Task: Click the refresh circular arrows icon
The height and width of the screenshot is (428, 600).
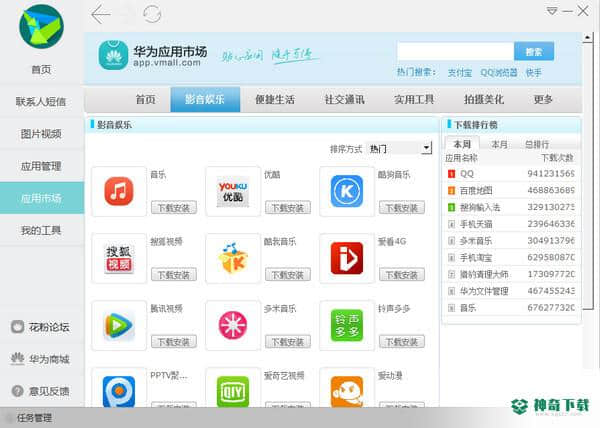Action: [152, 14]
